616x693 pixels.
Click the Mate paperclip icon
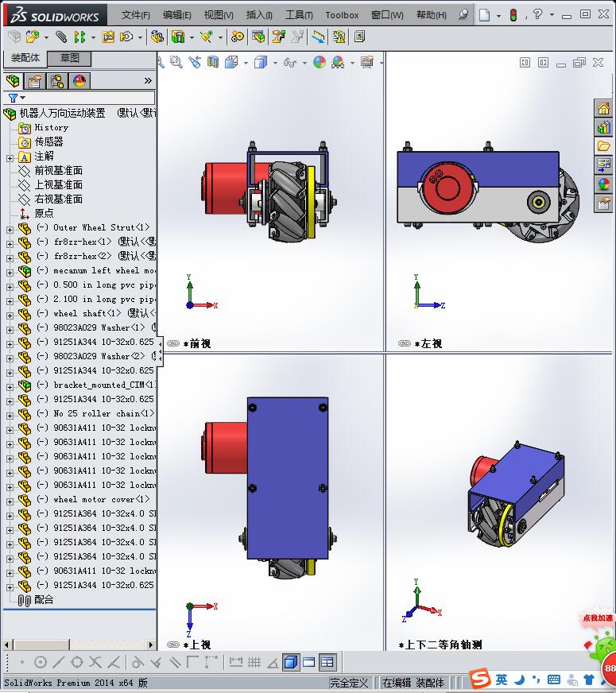tap(61, 37)
